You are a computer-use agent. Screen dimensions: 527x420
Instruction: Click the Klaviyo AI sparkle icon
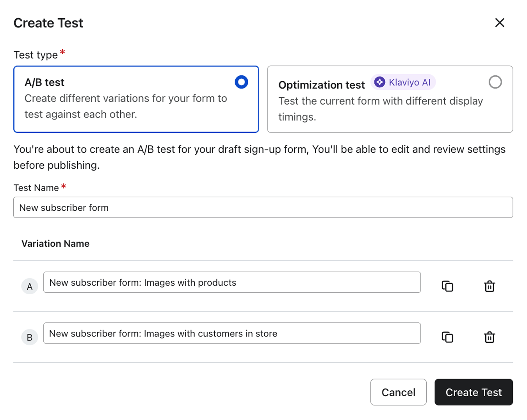coord(379,82)
